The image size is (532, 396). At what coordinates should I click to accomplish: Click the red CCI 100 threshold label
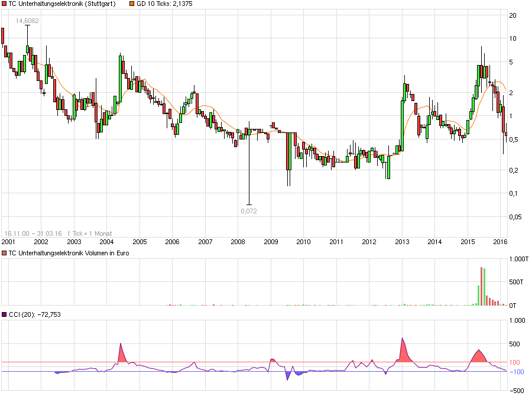pyautogui.click(x=515, y=362)
